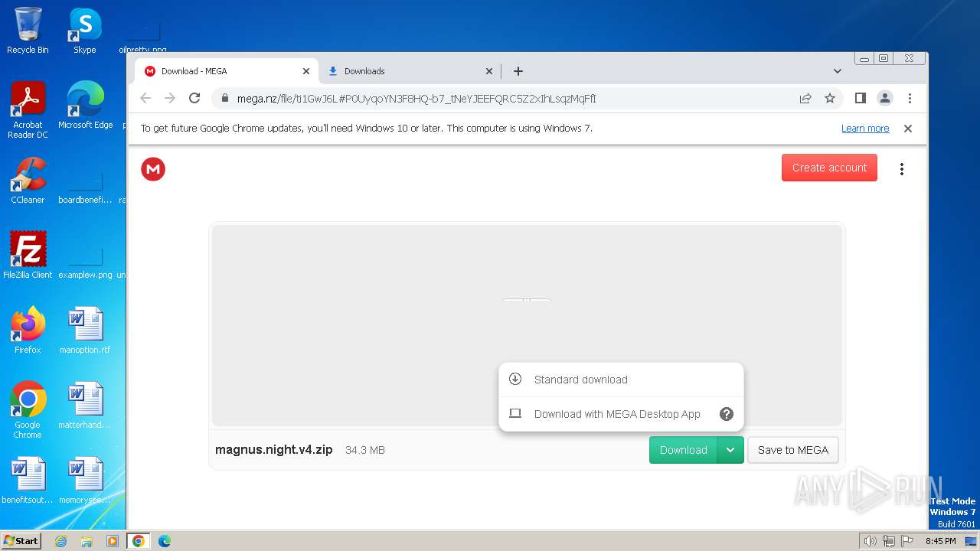The width and height of the screenshot is (980, 551).
Task: Select benefitsout document on desktop
Action: pyautogui.click(x=28, y=481)
